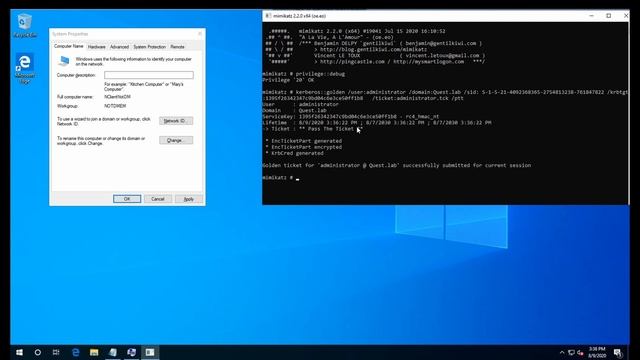Open Task View on the taskbar

[56, 352]
